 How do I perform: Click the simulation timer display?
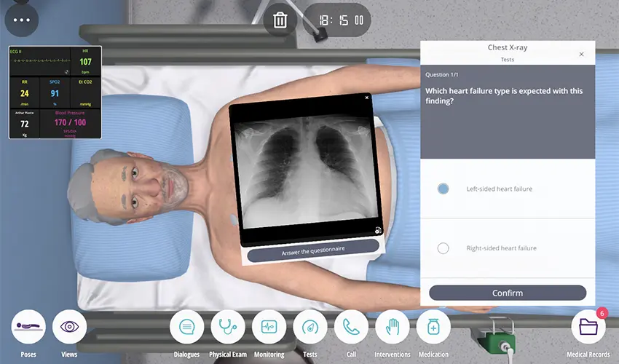tap(336, 20)
